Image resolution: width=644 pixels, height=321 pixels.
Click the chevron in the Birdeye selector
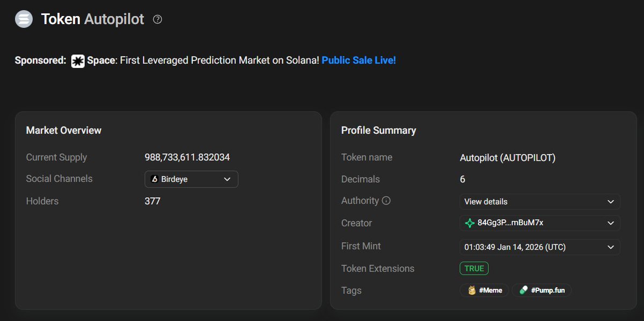point(227,179)
